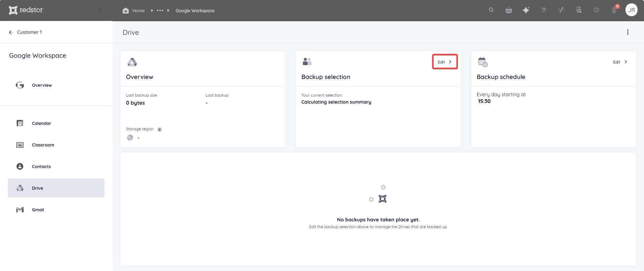
Task: Click the Backup schedule calendar icon
Action: coord(483,62)
